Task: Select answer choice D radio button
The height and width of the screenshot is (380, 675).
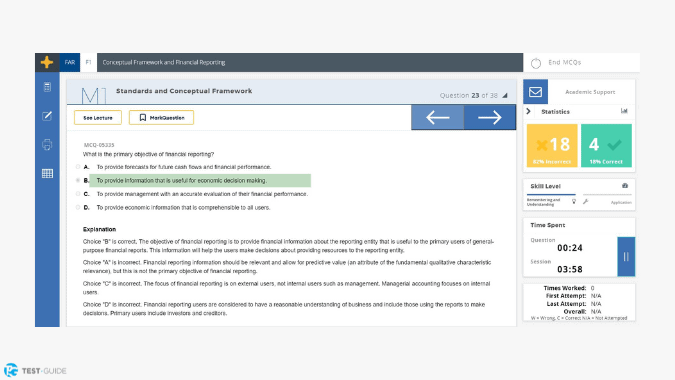Action: click(78, 207)
